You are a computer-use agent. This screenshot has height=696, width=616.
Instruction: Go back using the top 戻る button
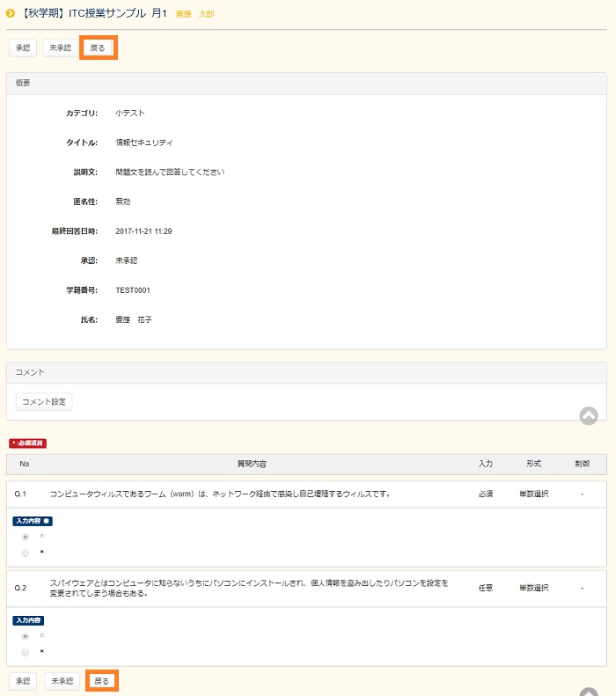click(98, 48)
